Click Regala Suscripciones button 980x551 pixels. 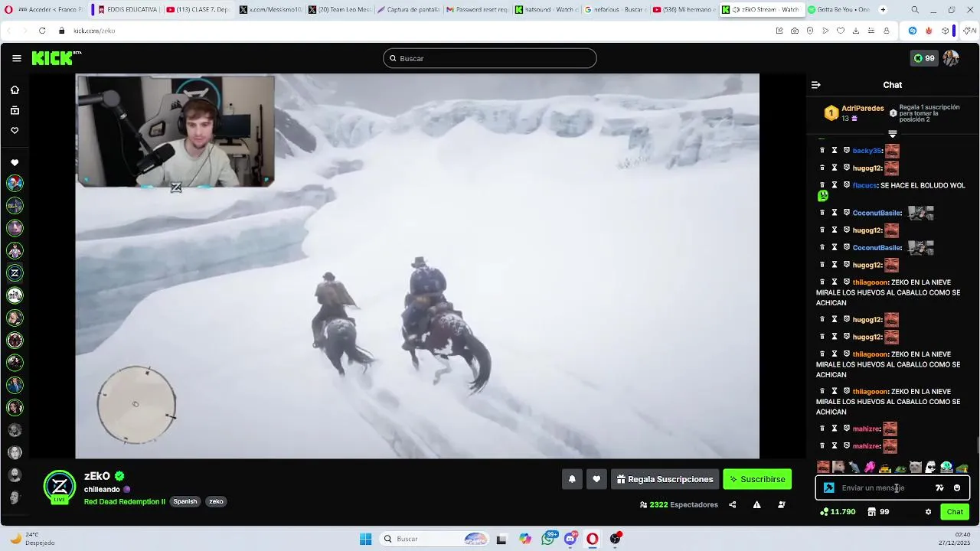[665, 479]
